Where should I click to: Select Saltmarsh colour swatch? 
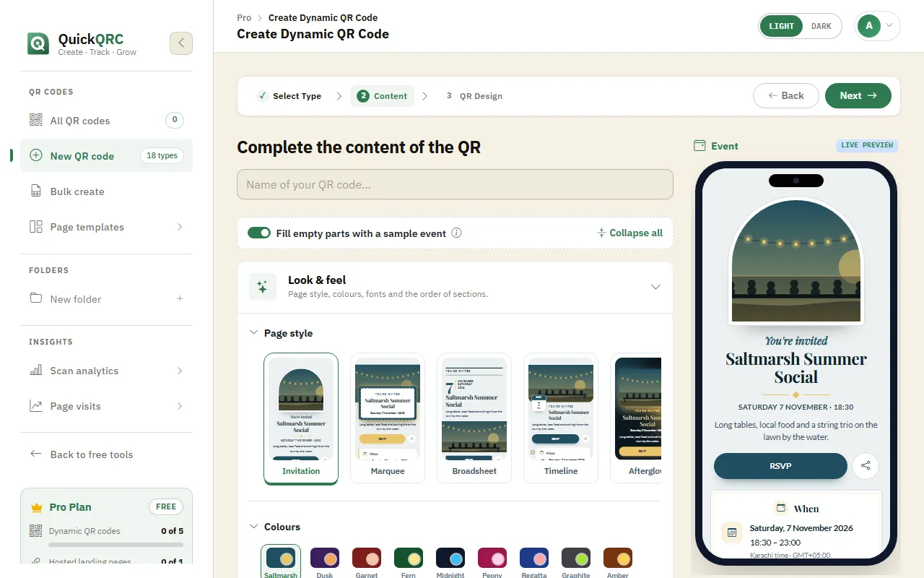tap(280, 561)
